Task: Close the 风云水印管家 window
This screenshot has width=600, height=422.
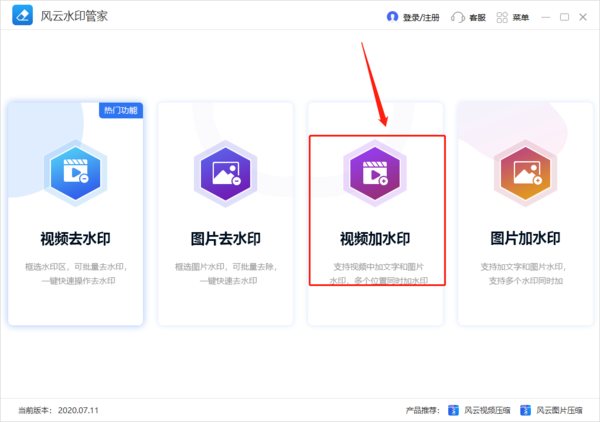Action: pyautogui.click(x=583, y=17)
